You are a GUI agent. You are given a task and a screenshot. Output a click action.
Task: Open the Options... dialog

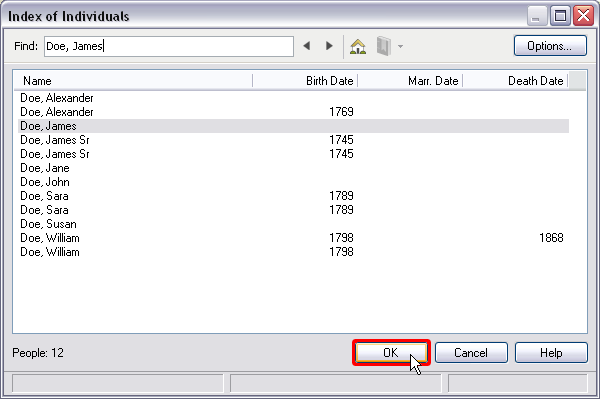tap(550, 46)
